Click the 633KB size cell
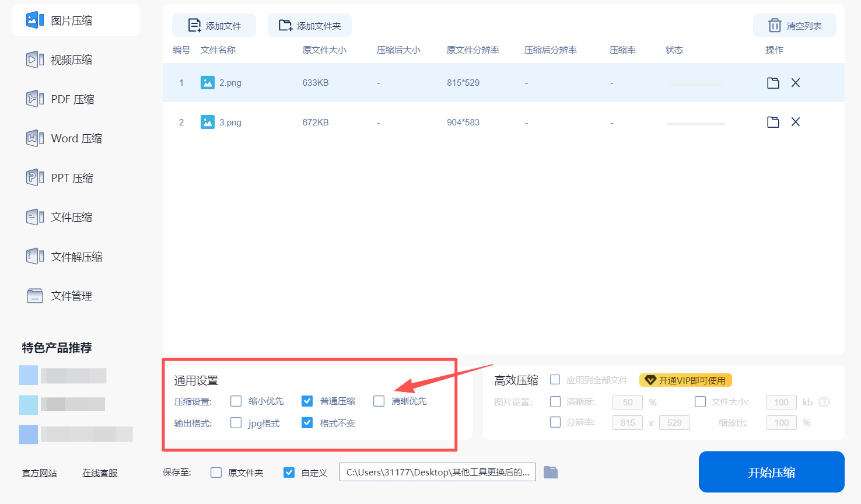This screenshot has height=504, width=861. click(x=316, y=83)
